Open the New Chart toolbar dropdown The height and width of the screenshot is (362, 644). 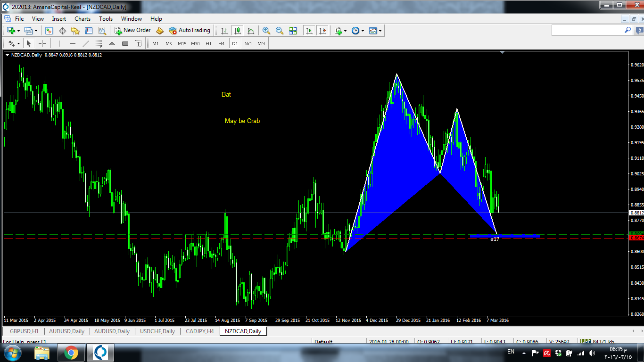point(13,30)
